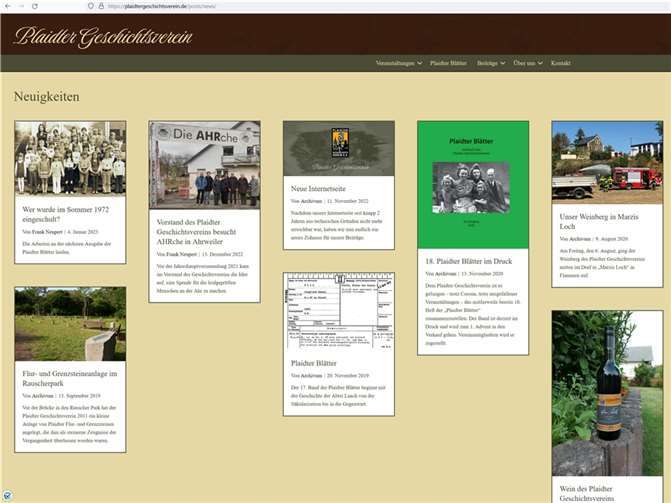This screenshot has width=671, height=503.
Task: Open the 'Neue Internetseite' post title
Action: (318, 188)
